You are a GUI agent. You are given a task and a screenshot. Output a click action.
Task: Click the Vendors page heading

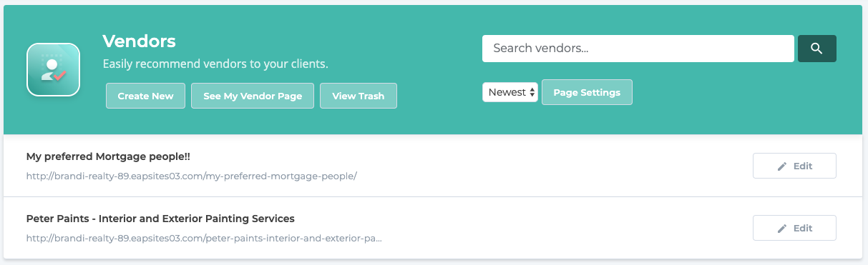pyautogui.click(x=140, y=41)
